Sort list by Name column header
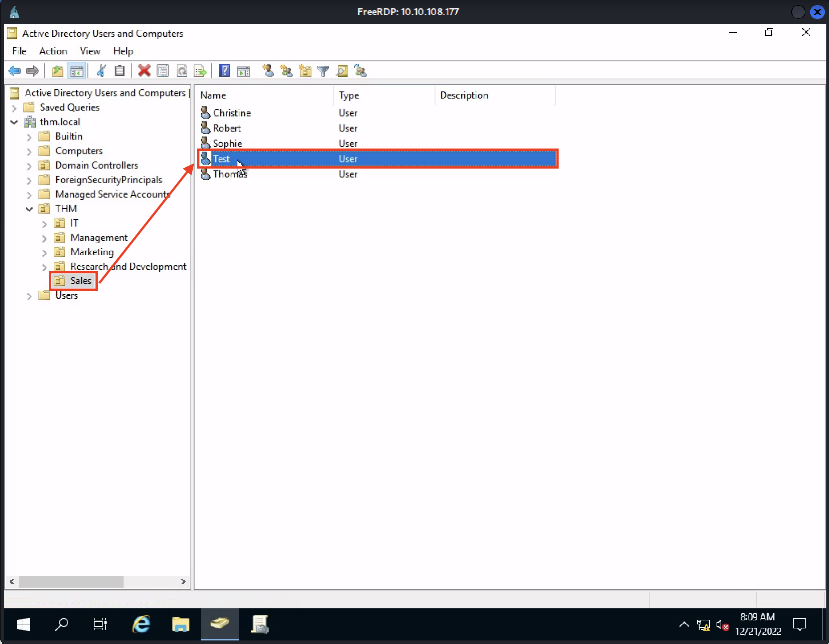This screenshot has height=644, width=829. pos(265,95)
